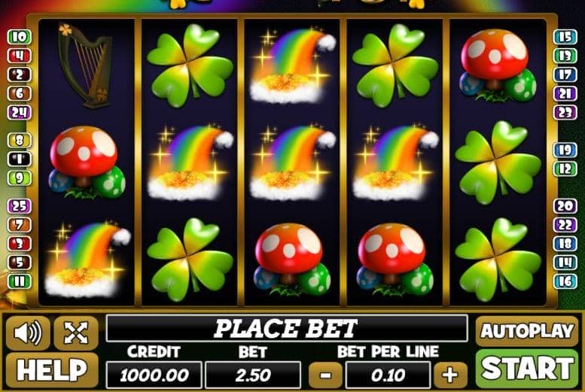This screenshot has height=392, width=585.
Task: Click the credit display showing 1000.00
Action: (x=154, y=375)
